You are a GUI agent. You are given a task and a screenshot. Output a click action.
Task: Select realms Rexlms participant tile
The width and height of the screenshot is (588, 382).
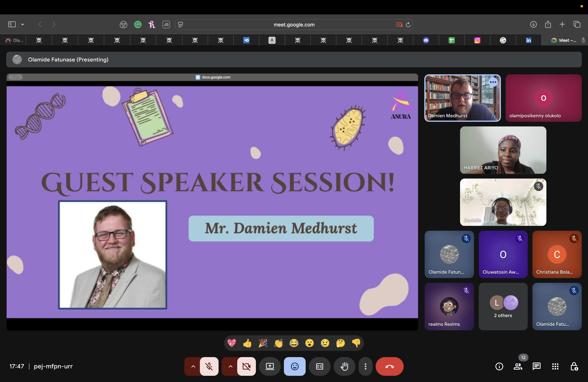coord(449,306)
